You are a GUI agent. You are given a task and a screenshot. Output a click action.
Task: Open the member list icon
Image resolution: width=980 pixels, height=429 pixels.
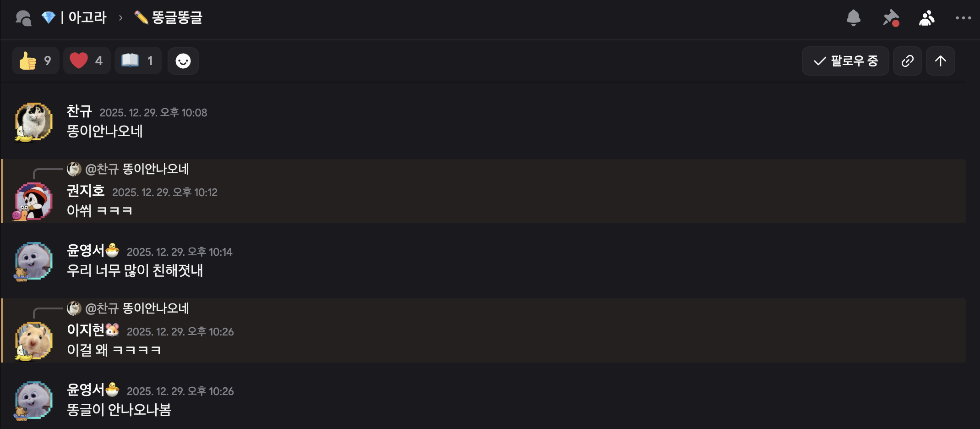pos(926,18)
